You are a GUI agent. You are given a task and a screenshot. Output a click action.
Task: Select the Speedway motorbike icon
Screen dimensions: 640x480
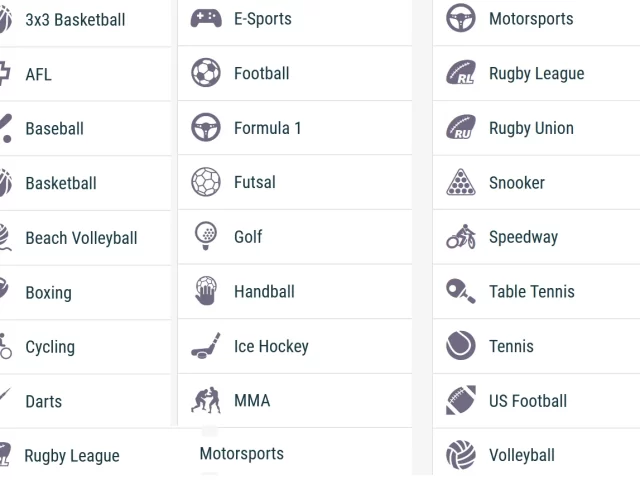click(x=461, y=236)
